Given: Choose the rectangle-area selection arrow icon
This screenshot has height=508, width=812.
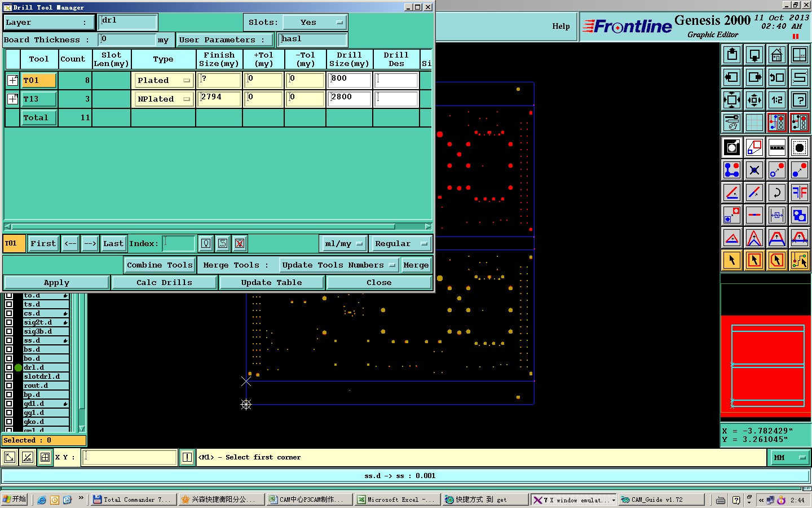Looking at the screenshot, I should tap(754, 260).
